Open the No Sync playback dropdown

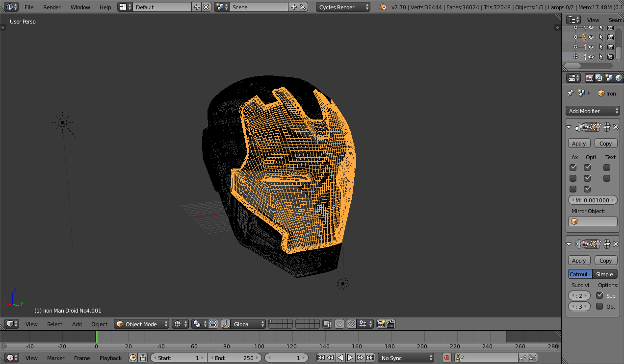[407, 358]
